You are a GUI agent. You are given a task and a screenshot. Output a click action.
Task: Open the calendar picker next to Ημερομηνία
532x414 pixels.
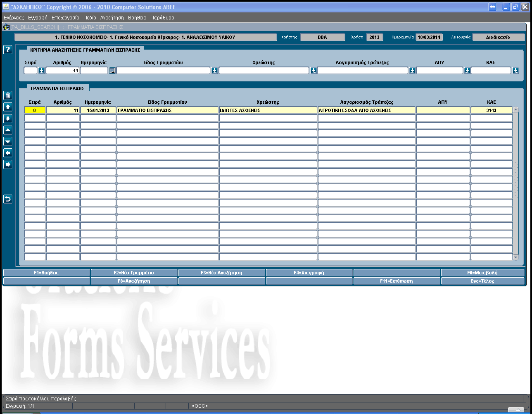point(112,71)
